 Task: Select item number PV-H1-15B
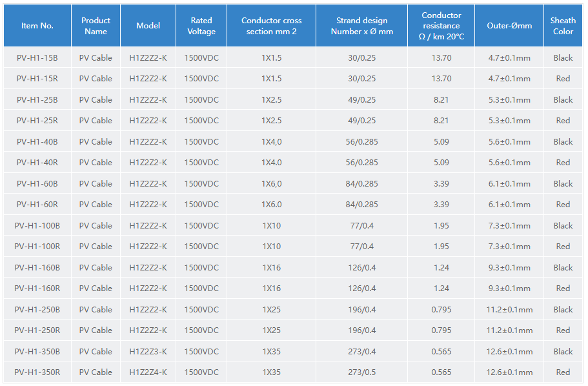37,58
